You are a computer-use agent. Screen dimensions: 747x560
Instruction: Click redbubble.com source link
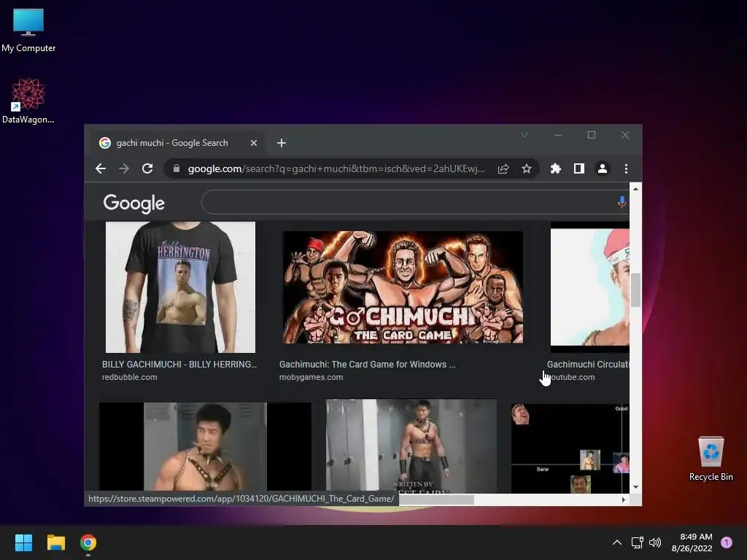(130, 377)
